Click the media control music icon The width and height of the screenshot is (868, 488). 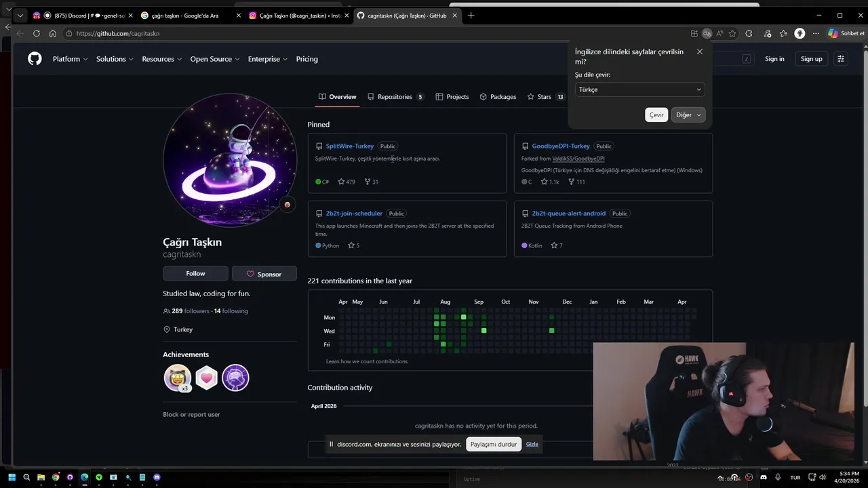tap(767, 33)
